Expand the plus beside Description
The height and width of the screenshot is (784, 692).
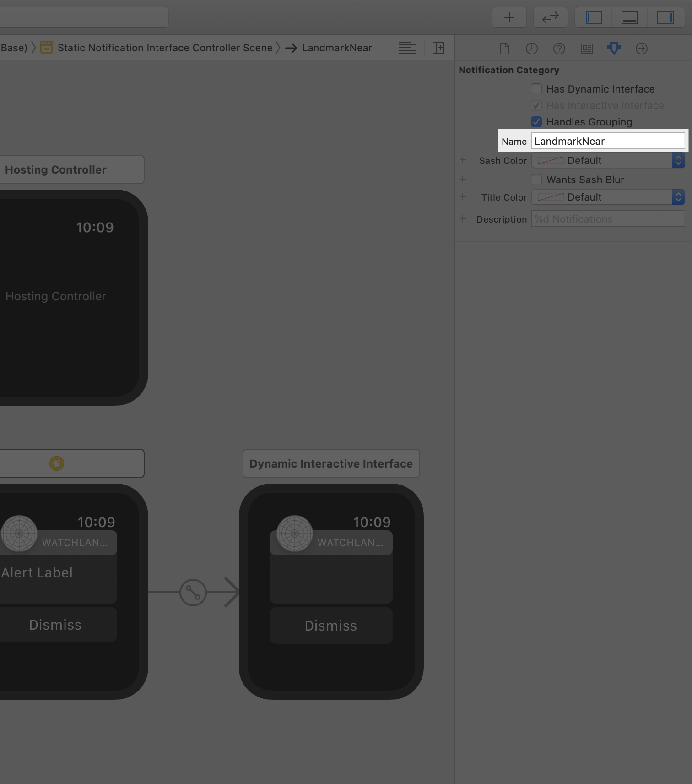pyautogui.click(x=463, y=219)
